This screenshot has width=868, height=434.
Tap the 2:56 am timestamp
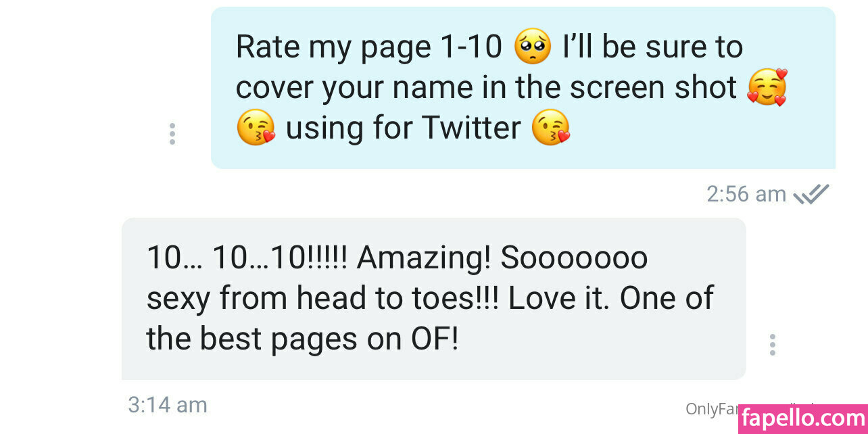click(x=746, y=195)
